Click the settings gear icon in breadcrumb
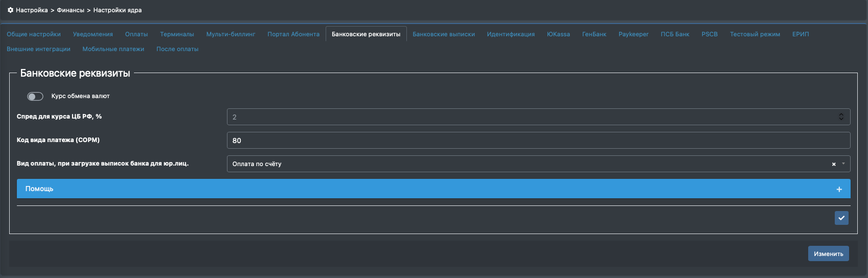This screenshot has width=868, height=278. 10,10
